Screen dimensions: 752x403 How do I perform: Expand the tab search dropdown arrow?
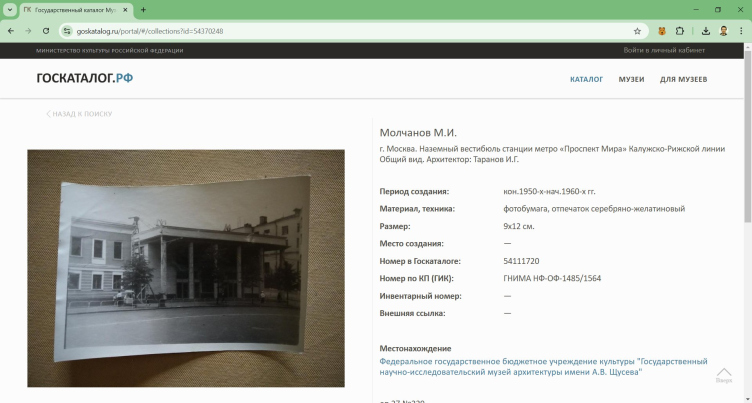click(x=9, y=9)
